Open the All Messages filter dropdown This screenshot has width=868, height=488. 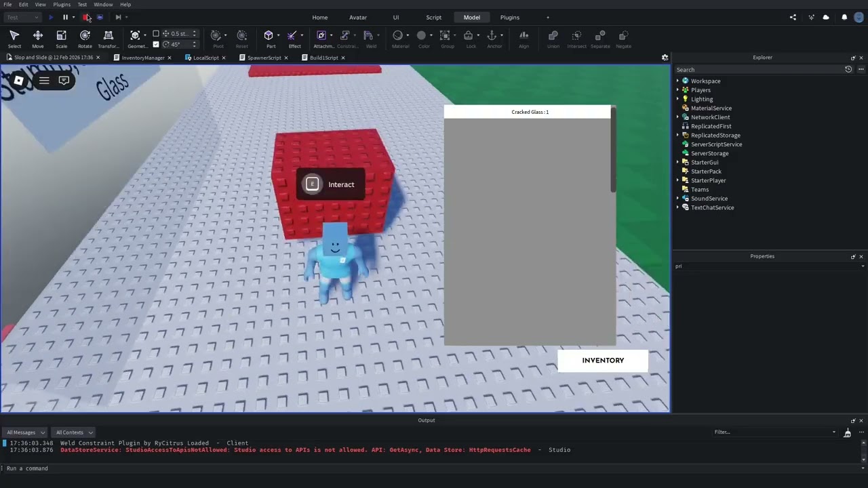[x=26, y=432]
